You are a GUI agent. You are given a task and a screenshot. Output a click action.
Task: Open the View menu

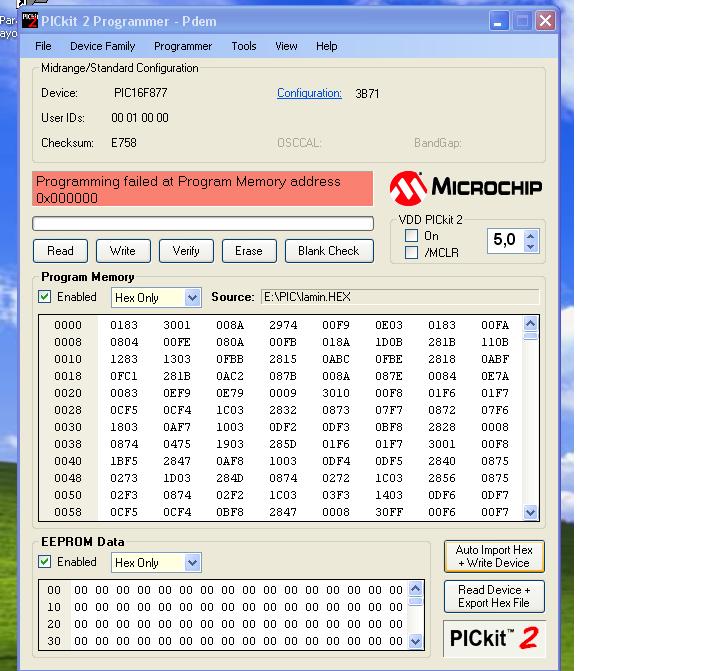pyautogui.click(x=286, y=46)
